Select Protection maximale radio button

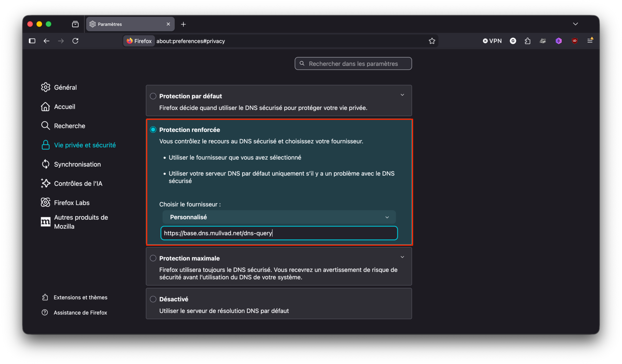click(153, 258)
